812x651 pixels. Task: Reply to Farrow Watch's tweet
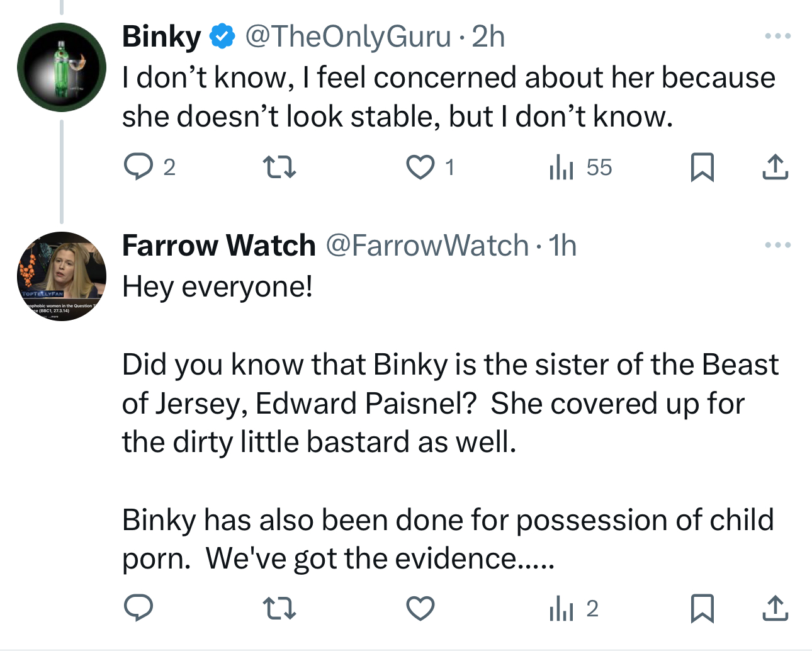138,608
